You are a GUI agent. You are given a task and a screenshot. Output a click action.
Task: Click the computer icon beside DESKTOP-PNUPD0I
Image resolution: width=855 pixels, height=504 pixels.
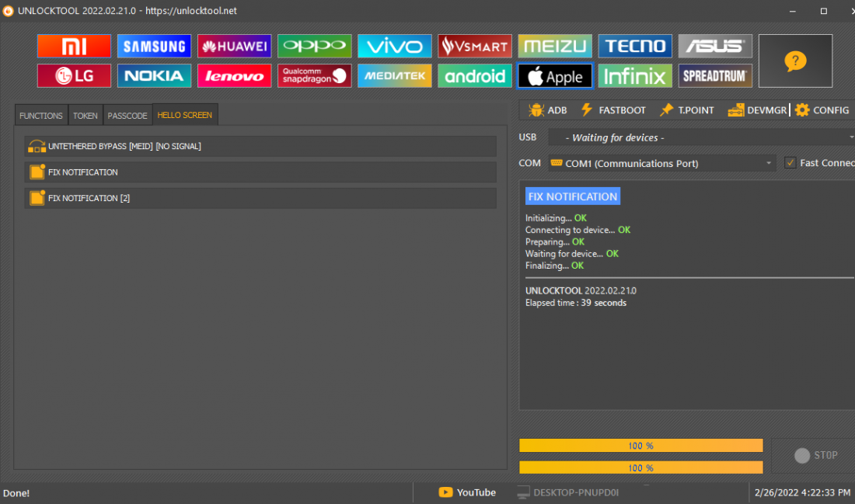523,492
